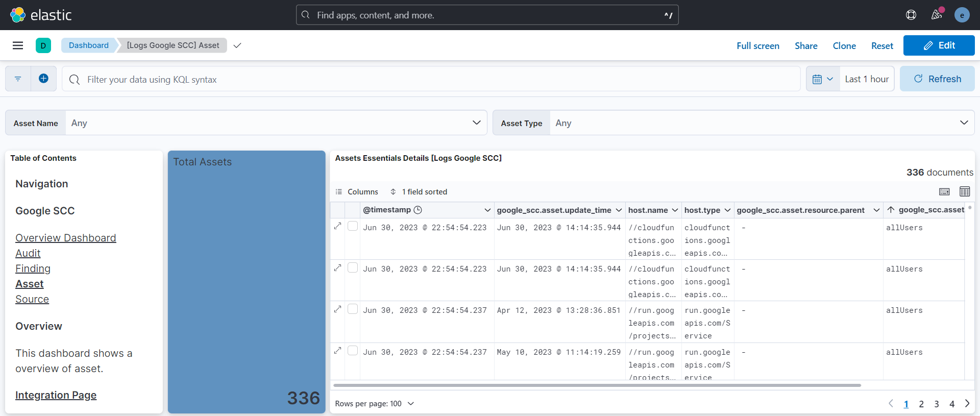This screenshot has height=416, width=980.
Task: Open the help menu icon
Action: pyautogui.click(x=911, y=15)
